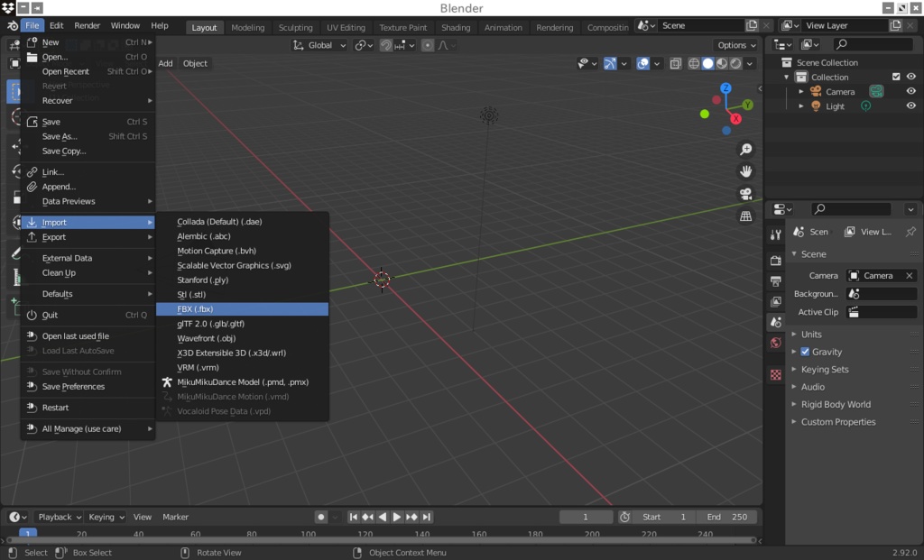
Task: Clear the scene Camera with the X button
Action: pyautogui.click(x=909, y=275)
